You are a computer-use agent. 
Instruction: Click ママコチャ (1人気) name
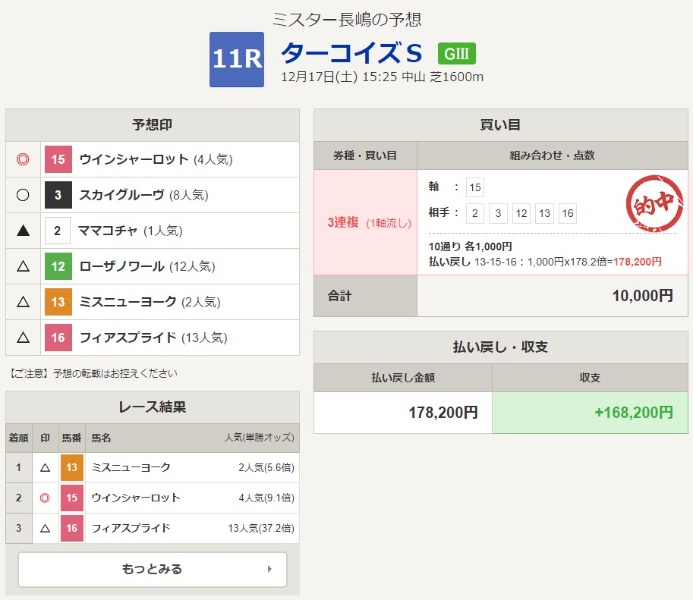click(x=130, y=231)
